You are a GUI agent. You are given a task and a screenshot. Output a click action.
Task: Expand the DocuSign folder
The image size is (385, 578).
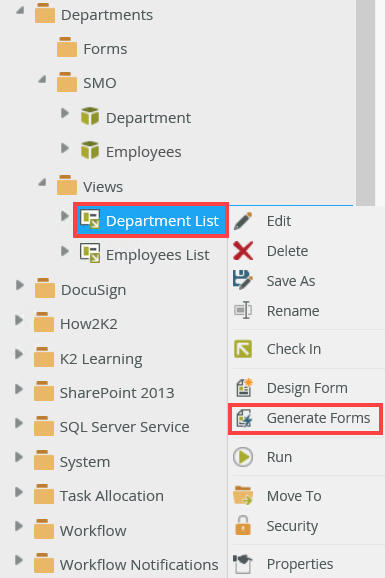[20, 285]
